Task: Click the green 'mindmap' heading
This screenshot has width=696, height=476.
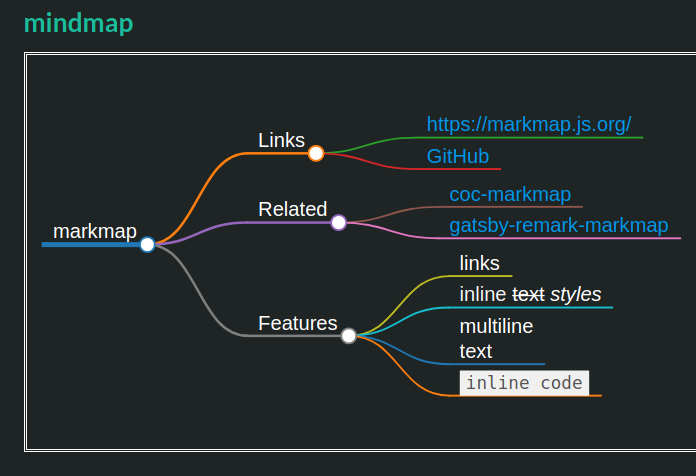Action: (78, 23)
